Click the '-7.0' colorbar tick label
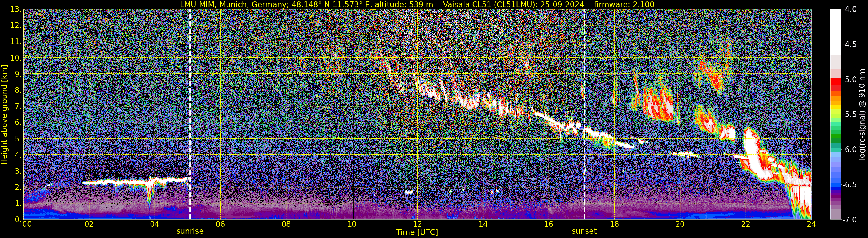 click(x=850, y=220)
